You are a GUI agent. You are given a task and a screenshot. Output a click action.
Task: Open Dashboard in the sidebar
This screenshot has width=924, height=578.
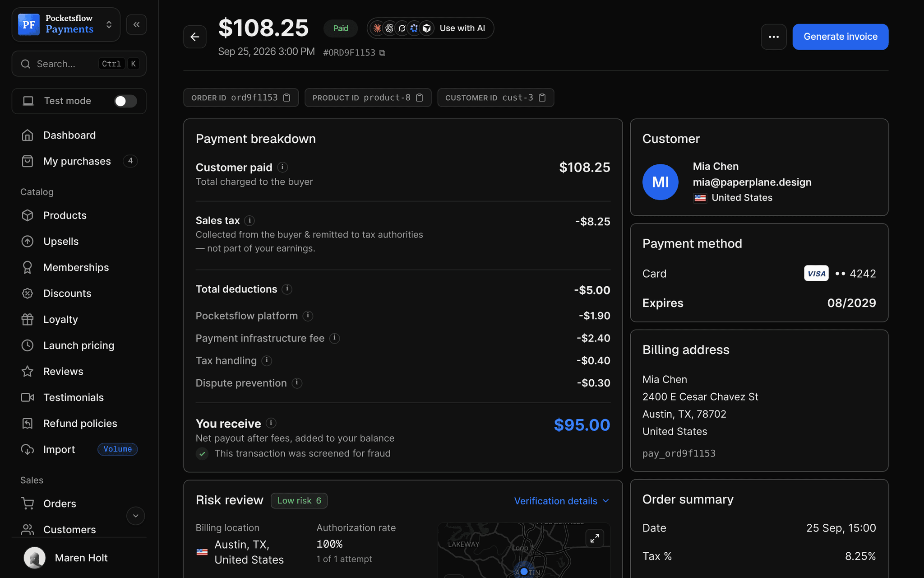pyautogui.click(x=79, y=135)
